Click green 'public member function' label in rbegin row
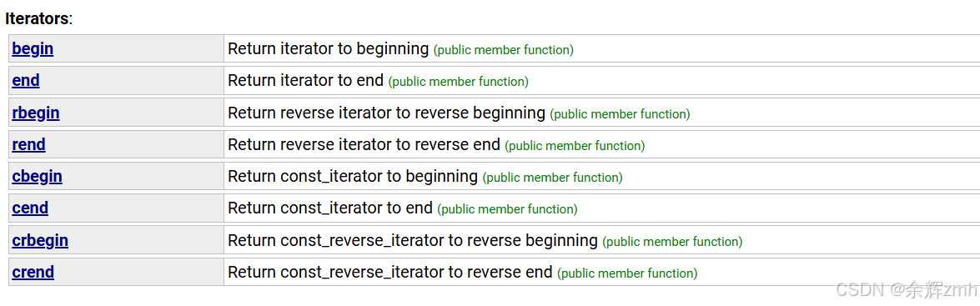Screen dimensions: 980x306 click(620, 114)
